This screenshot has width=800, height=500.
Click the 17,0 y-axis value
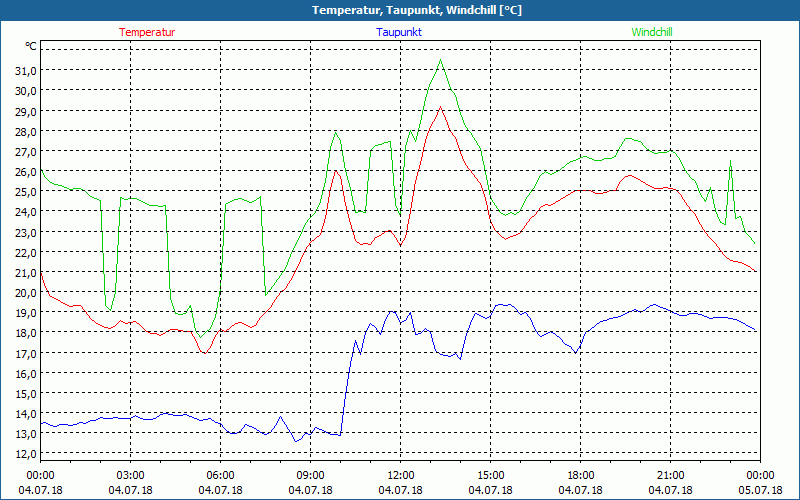[x=26, y=354]
